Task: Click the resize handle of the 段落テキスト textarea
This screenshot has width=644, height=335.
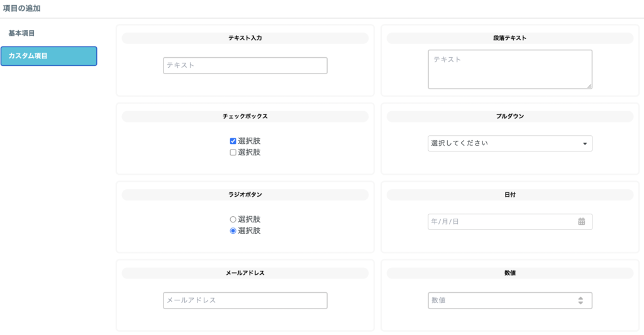Action: [x=589, y=85]
